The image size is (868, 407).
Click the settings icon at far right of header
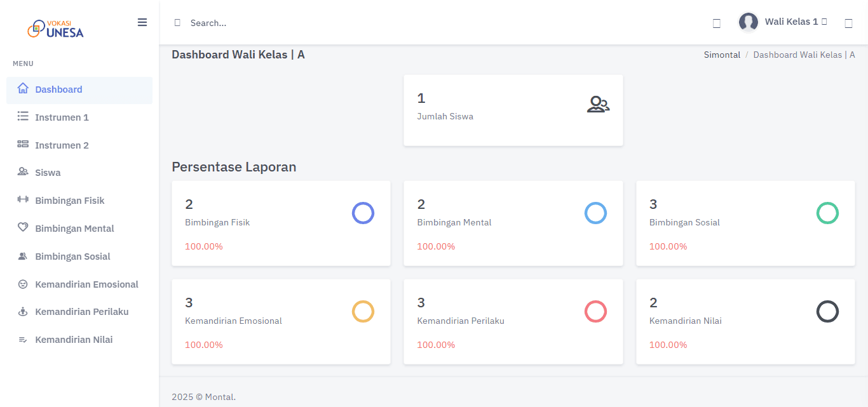[848, 23]
